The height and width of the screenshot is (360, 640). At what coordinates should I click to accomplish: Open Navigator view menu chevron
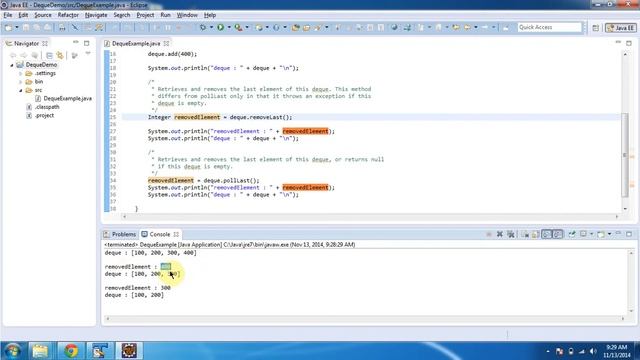point(88,54)
